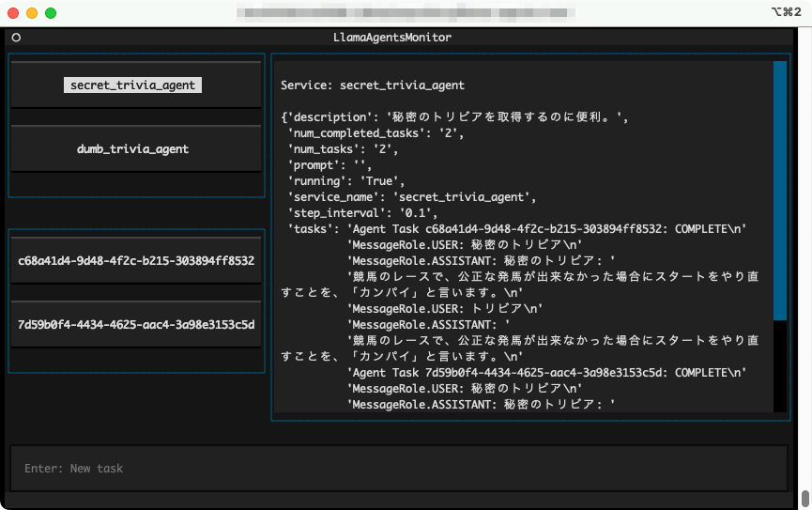Click the window scrollbar handle at bottom right
Viewport: 812px width, 510px height.
pos(805,499)
